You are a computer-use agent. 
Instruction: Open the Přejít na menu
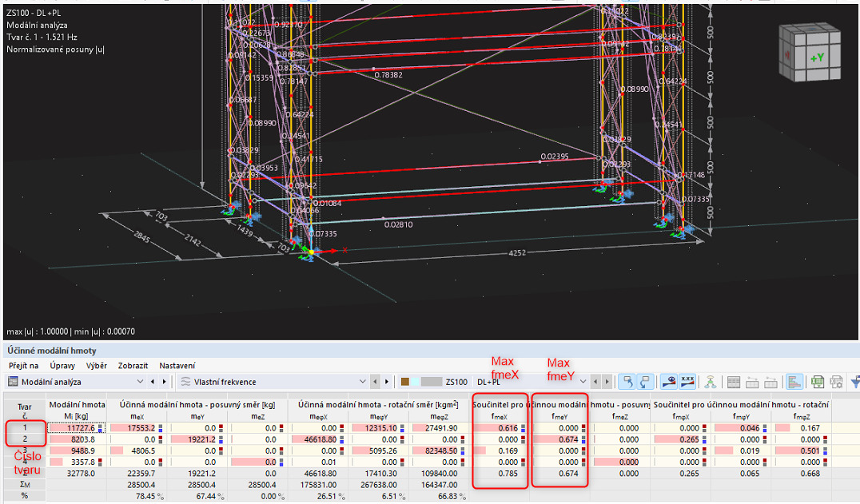(23, 365)
